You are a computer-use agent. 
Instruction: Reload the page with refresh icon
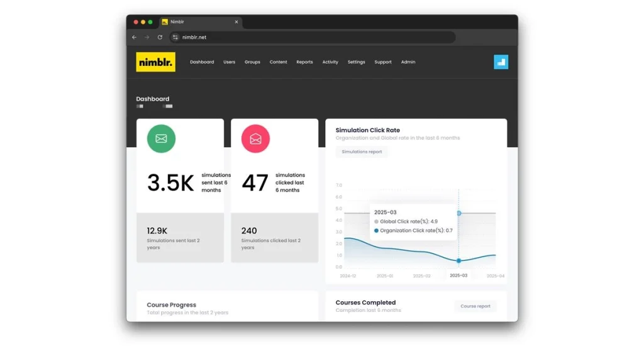(x=160, y=37)
